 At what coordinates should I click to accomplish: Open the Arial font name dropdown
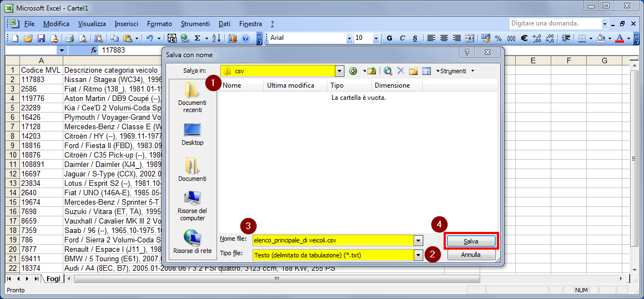[350, 38]
